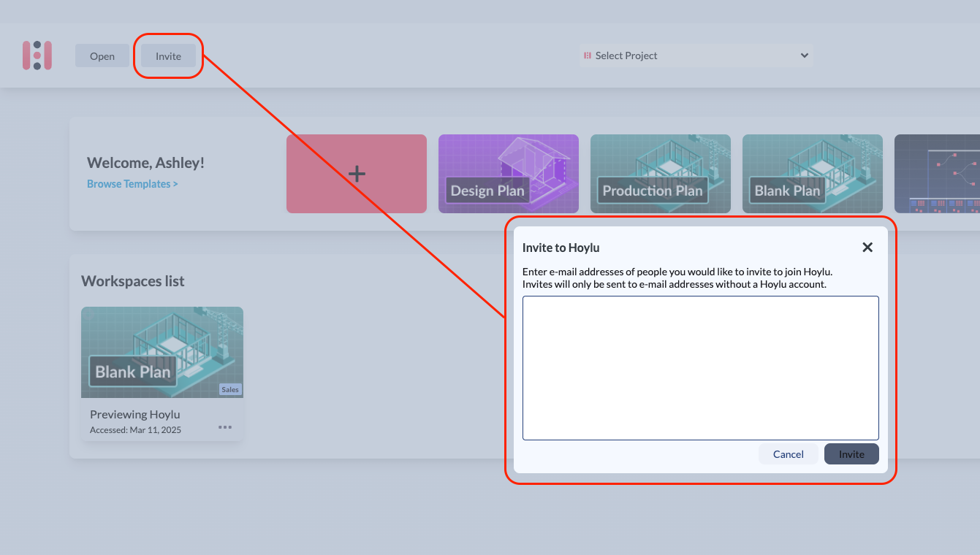Click the Browse Templates link
980x555 pixels.
(x=132, y=184)
